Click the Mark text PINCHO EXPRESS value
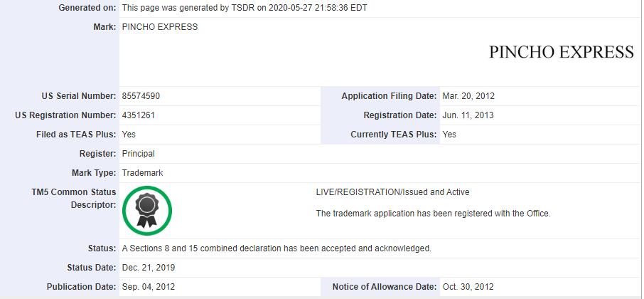Screen dimensions: 644x299 tap(160, 27)
